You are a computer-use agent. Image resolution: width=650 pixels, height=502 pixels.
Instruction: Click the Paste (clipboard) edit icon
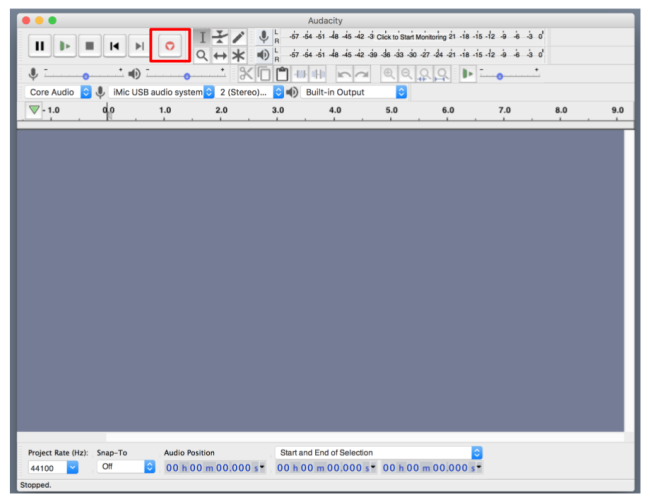(282, 74)
